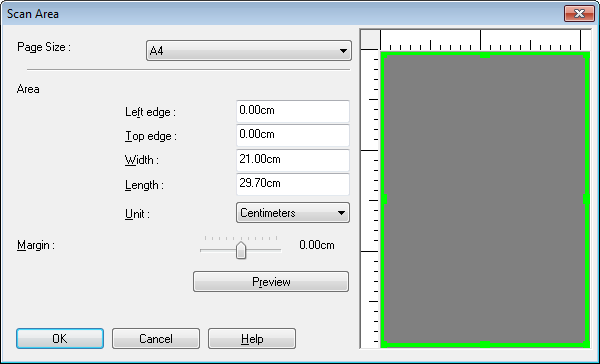Click the top-center green handle of scan area

(485, 56)
